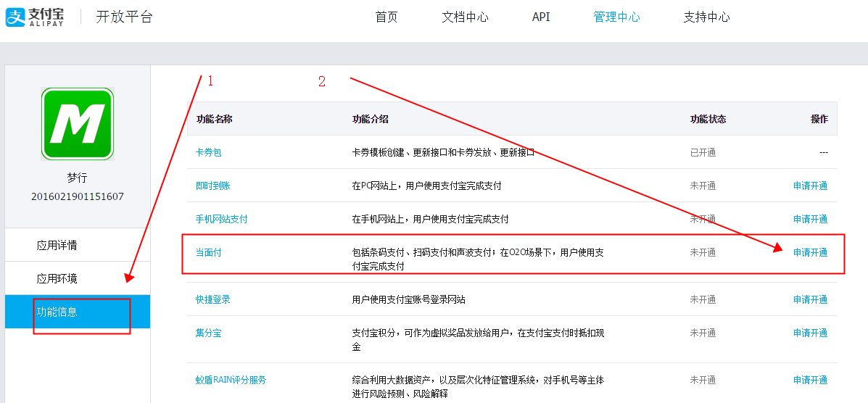Click the 已开通 status for 卡券包
The height and width of the screenshot is (403, 868).
(703, 153)
